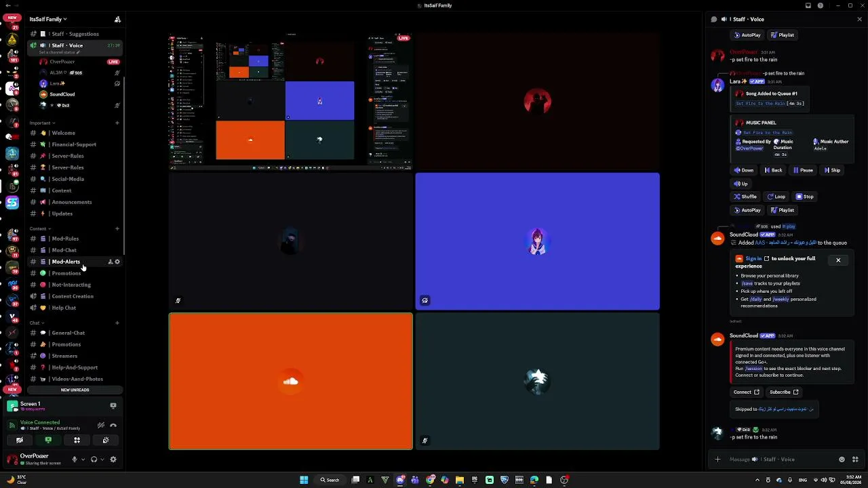The height and width of the screenshot is (488, 868).
Task: Open the weather widget showing 35°C
Action: point(15,480)
